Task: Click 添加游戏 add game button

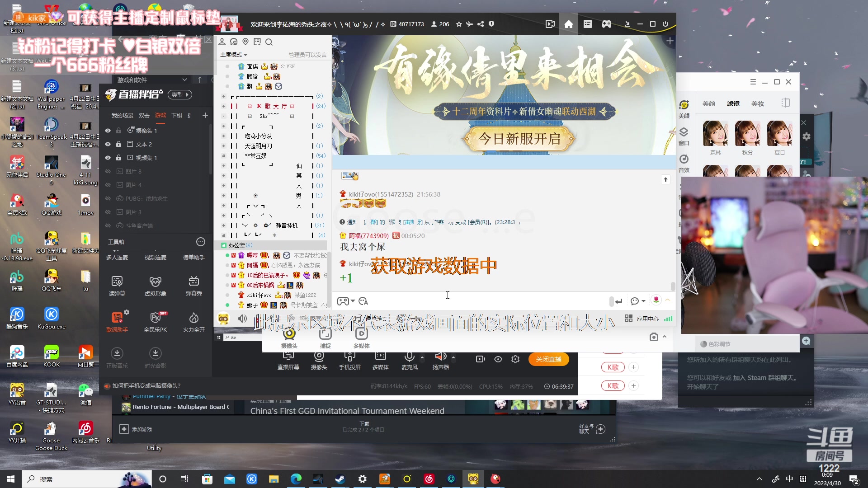Action: pyautogui.click(x=136, y=429)
